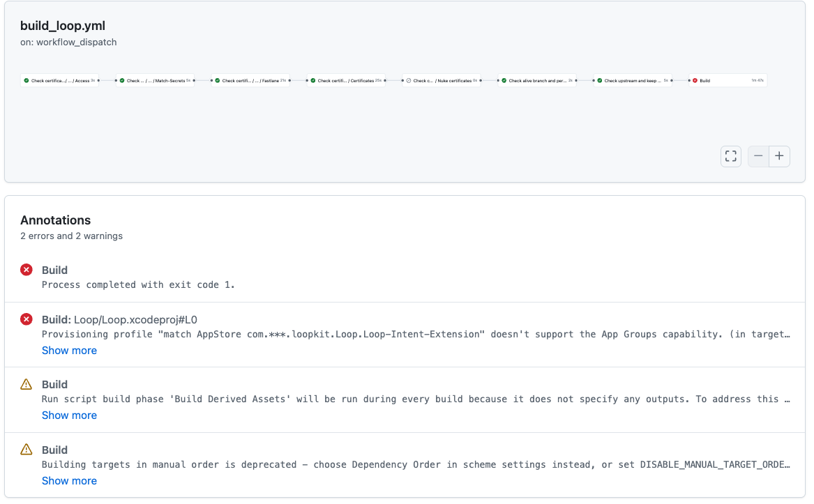
Task: Open the Certificates job node
Action: coord(346,80)
